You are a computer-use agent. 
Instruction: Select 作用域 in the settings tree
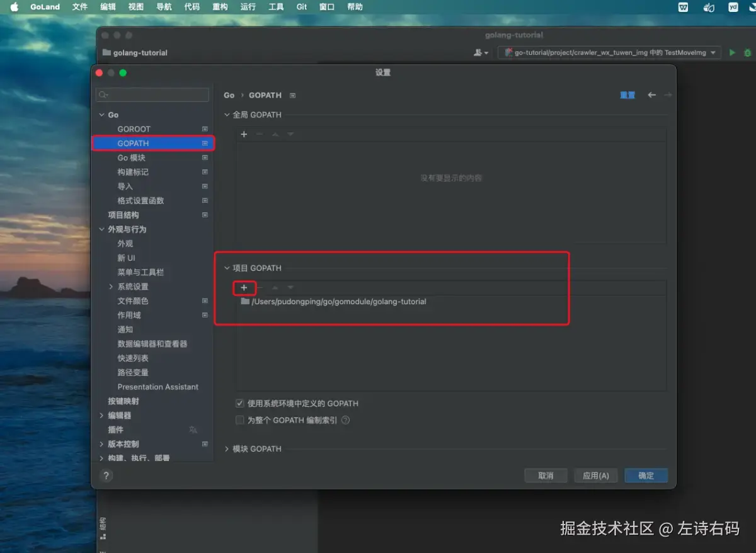pyautogui.click(x=129, y=316)
